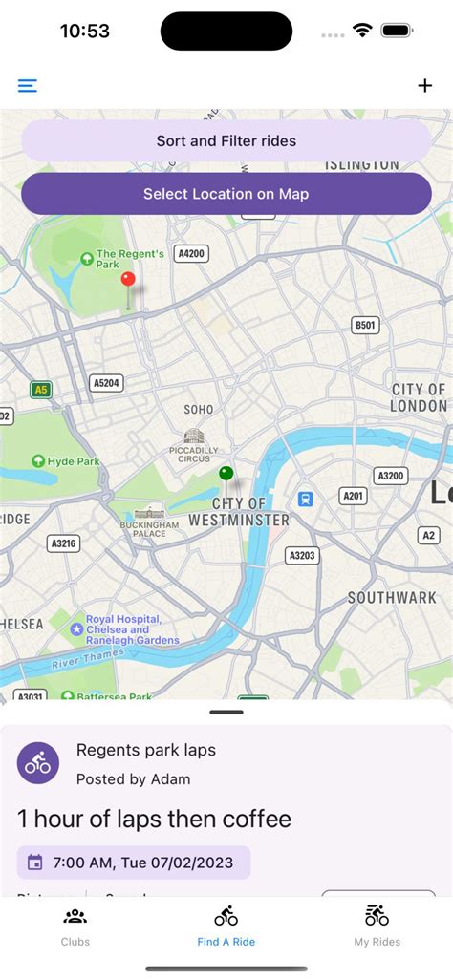The image size is (453, 980).
Task: Open the Regents park laps ride title
Action: (146, 750)
